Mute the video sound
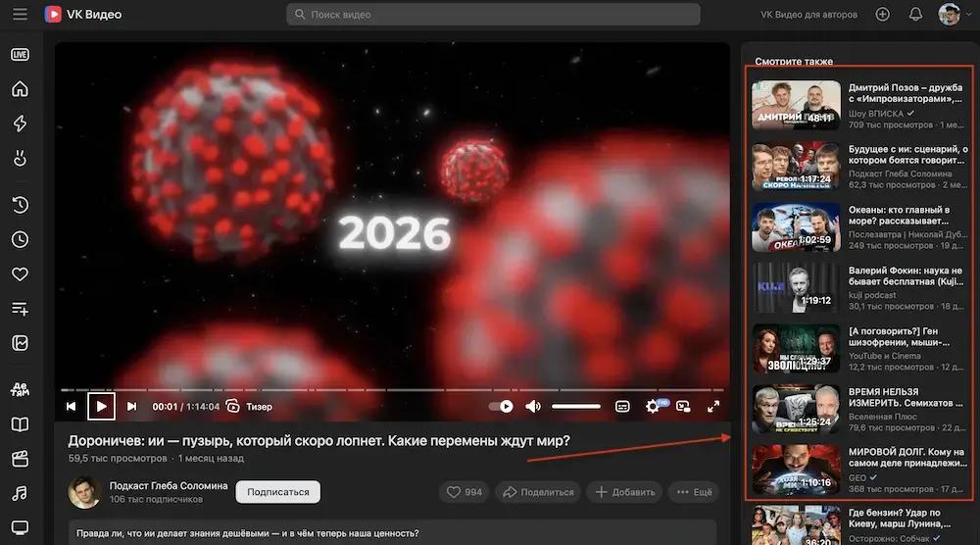 tap(532, 406)
